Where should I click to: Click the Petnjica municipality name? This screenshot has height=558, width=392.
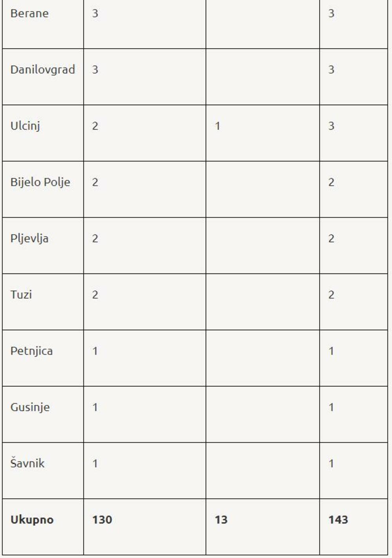pos(31,351)
